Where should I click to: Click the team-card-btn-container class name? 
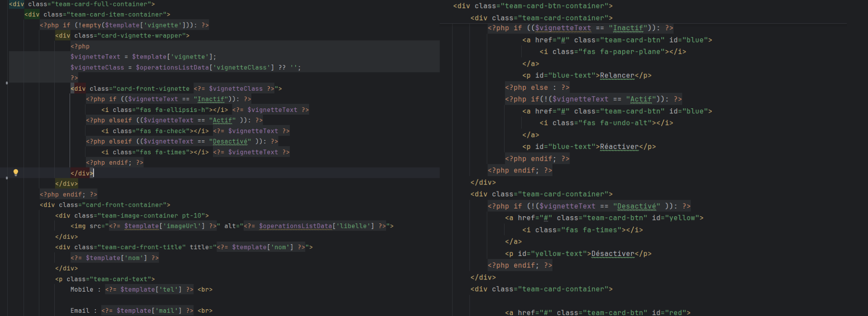(555, 6)
